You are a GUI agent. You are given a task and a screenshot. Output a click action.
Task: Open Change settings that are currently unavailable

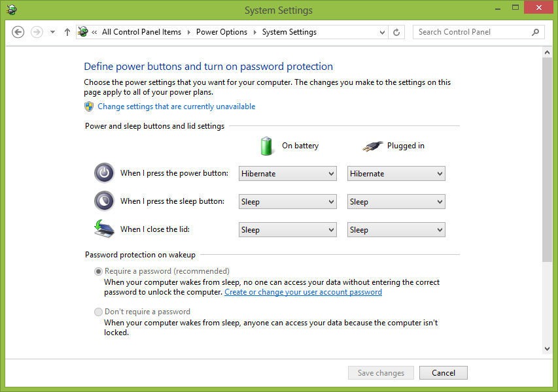[176, 106]
